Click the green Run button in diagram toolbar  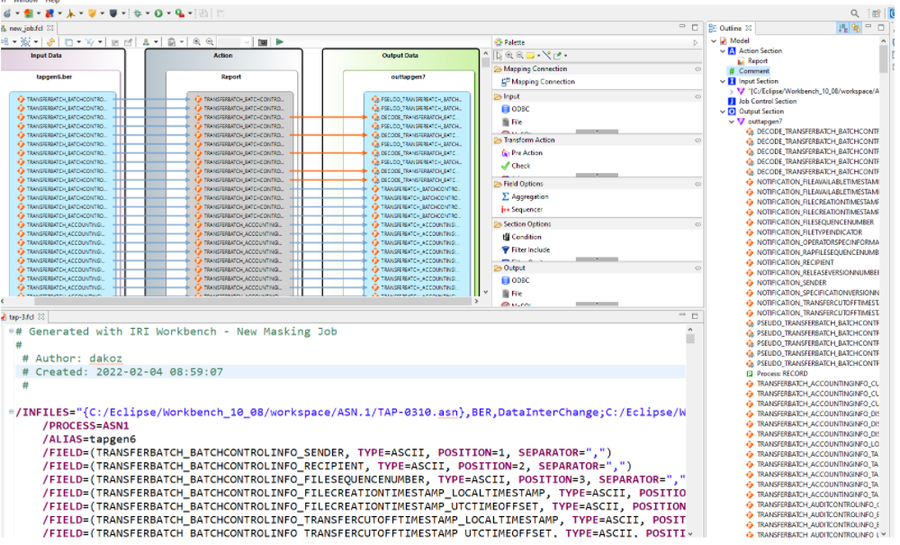coord(280,42)
